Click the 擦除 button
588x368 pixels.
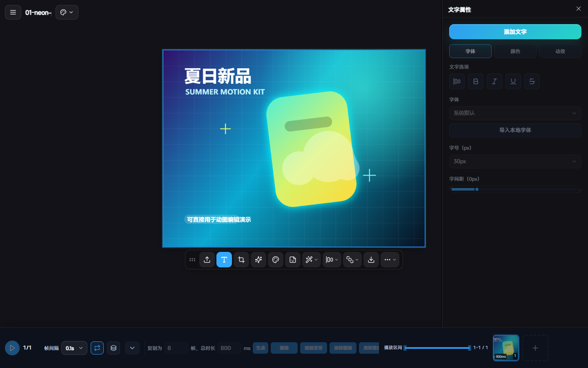284,348
